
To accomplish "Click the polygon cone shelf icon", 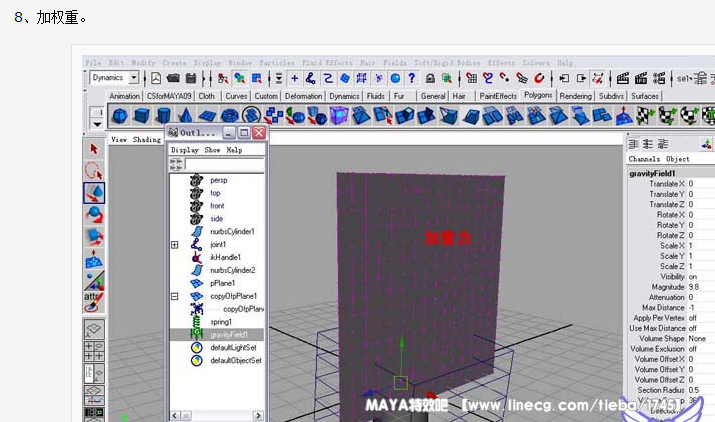I will click(185, 115).
